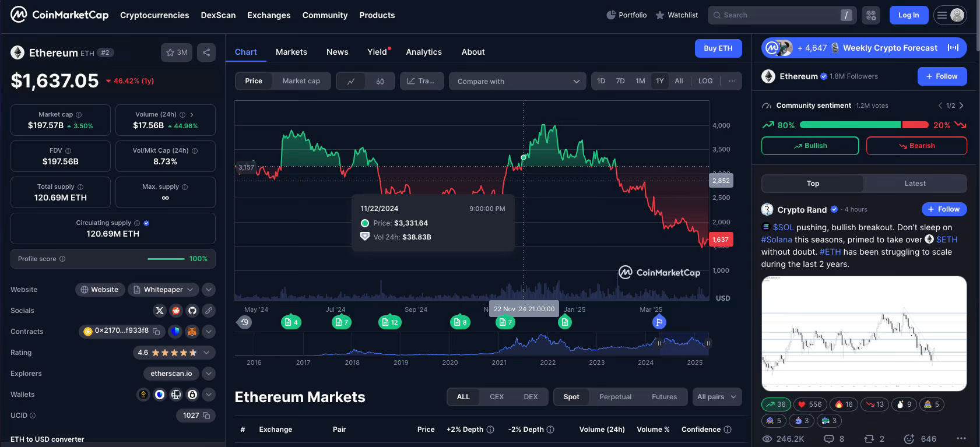The height and width of the screenshot is (447, 980).
Task: Click the fire reaction with 16
Action: [844, 404]
